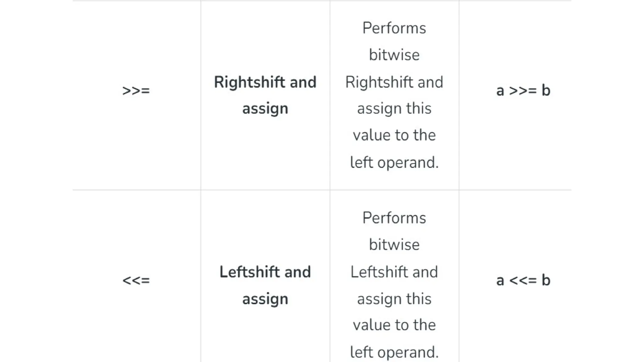This screenshot has width=644, height=362.
Task: Click 'value to the' in Leftshift description
Action: (394, 325)
